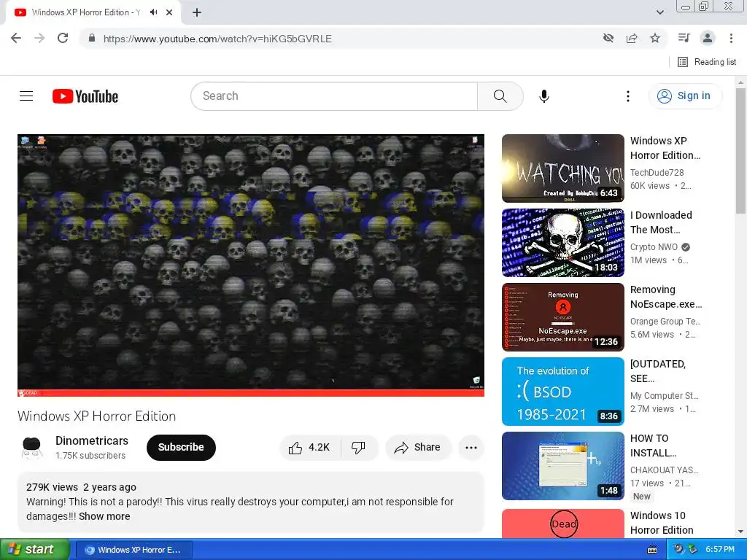Click the green system tray icon
747x560 pixels.
click(x=692, y=550)
